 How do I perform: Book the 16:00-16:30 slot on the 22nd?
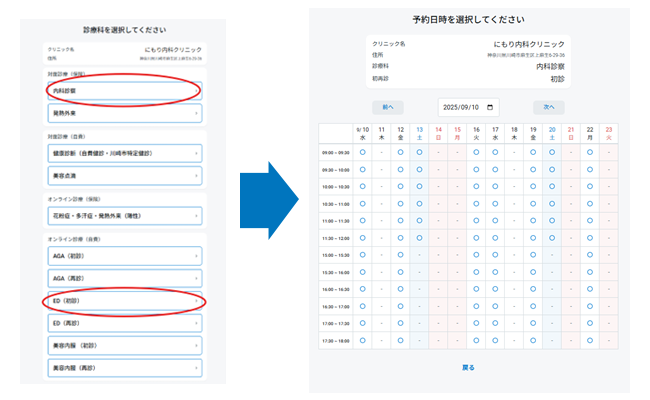point(590,289)
